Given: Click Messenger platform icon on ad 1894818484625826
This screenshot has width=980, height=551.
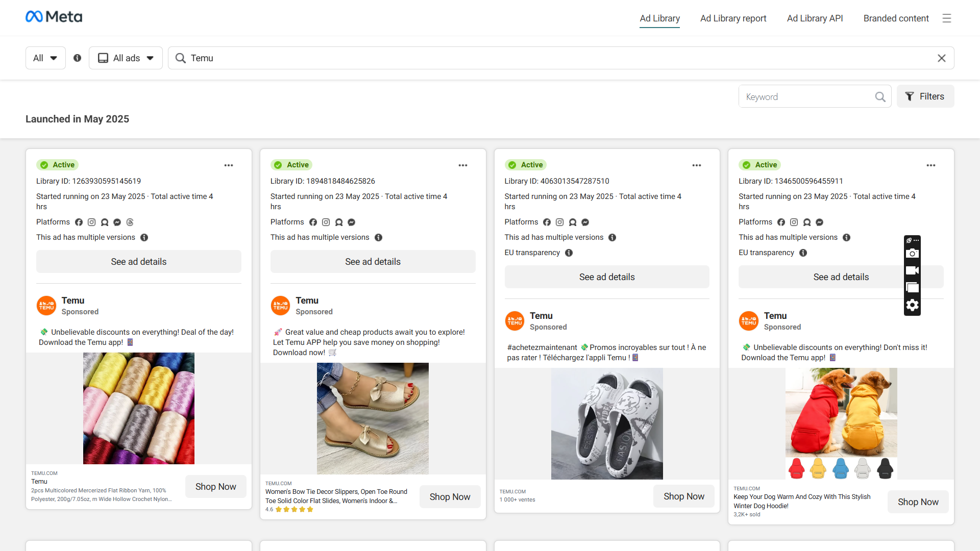Looking at the screenshot, I should (351, 222).
